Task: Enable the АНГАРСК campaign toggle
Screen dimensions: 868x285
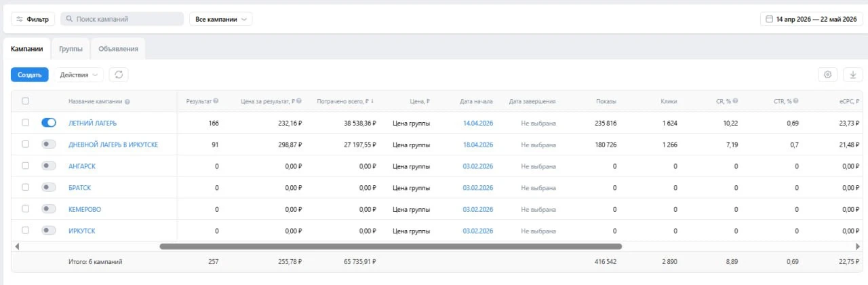Action: [x=49, y=166]
